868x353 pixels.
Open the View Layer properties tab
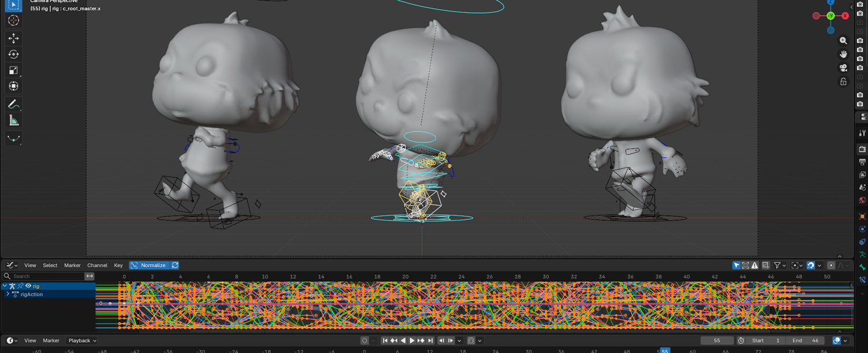(x=862, y=175)
